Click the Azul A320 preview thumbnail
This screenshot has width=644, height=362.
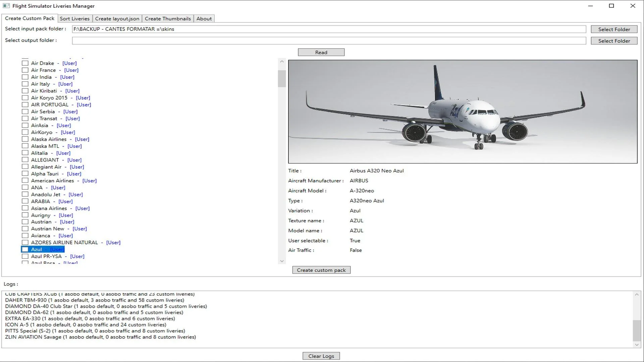(x=463, y=112)
